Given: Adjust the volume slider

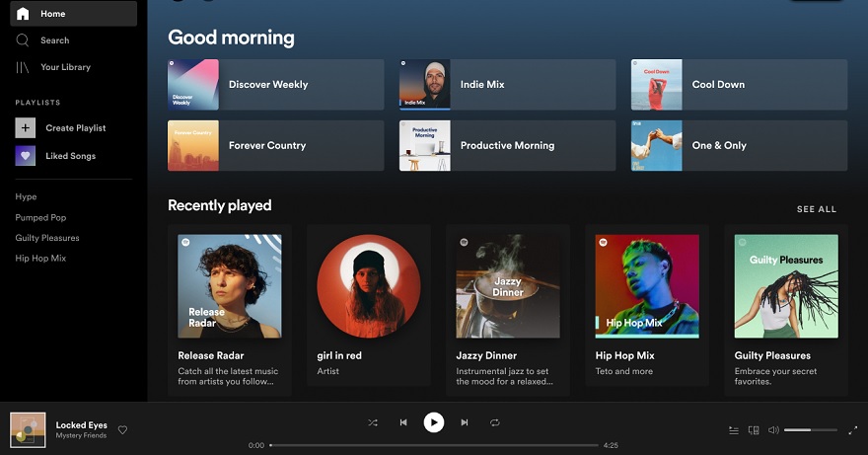Looking at the screenshot, I should (x=811, y=430).
